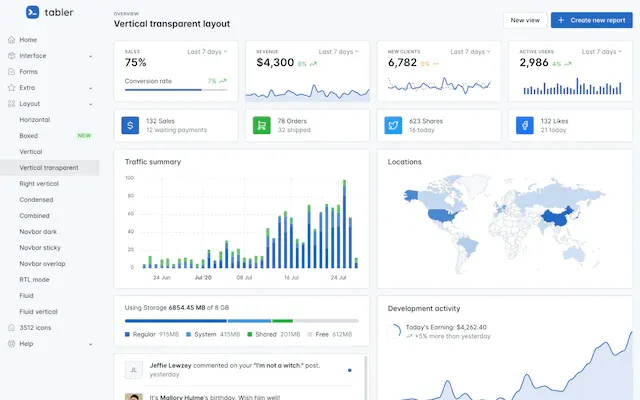Click the plus icon in Create new report
The width and height of the screenshot is (640, 400).
tap(561, 20)
